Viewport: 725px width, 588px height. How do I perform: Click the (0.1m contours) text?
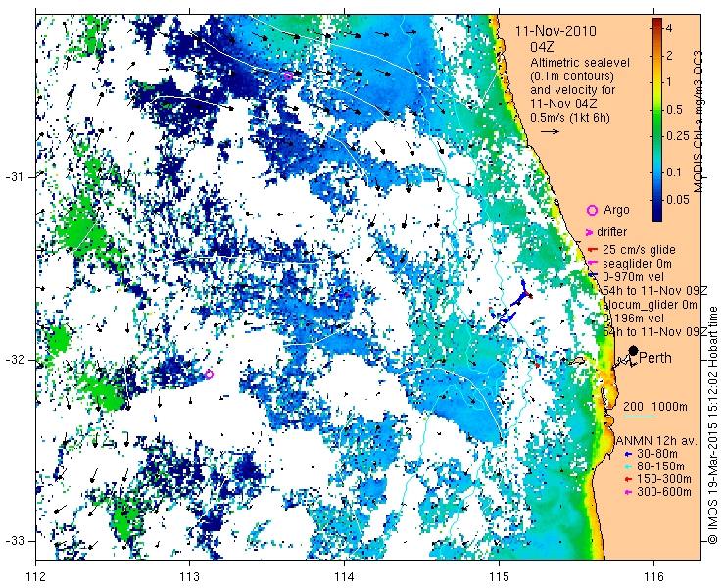click(572, 76)
